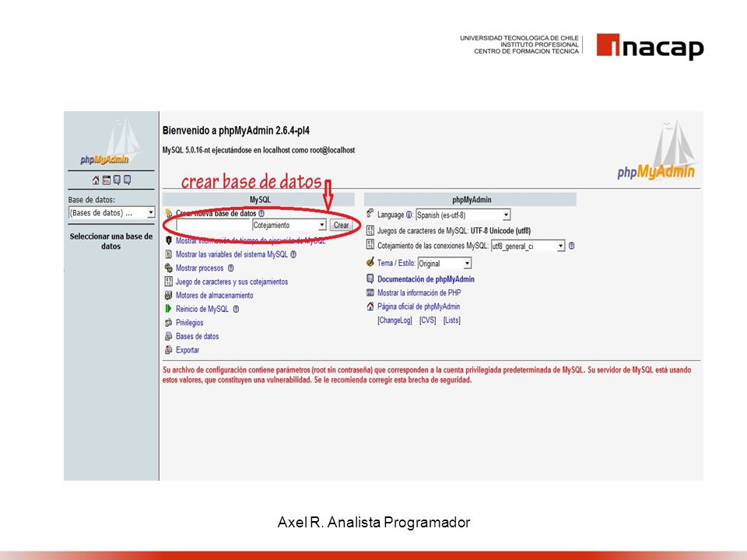Click the official page house icon

pos(370,306)
